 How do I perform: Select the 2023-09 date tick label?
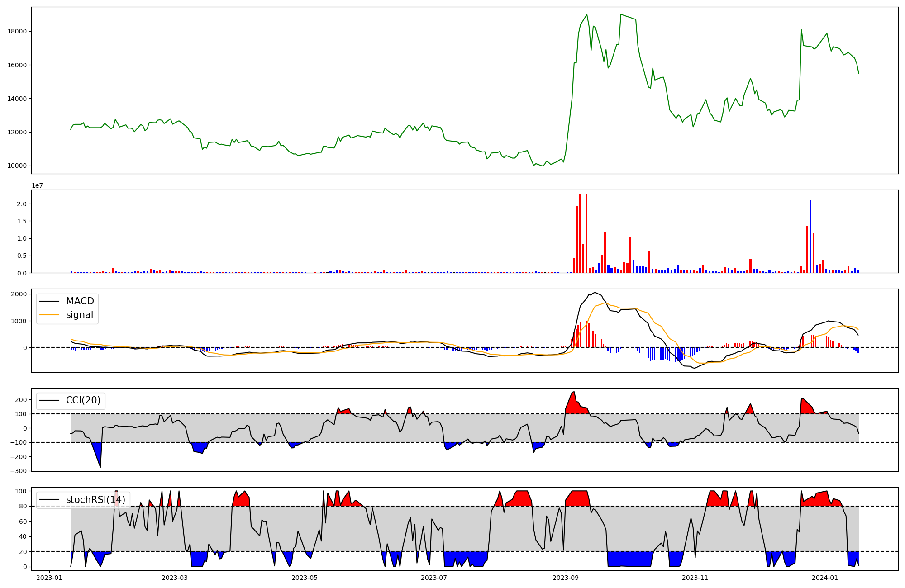pos(565,578)
